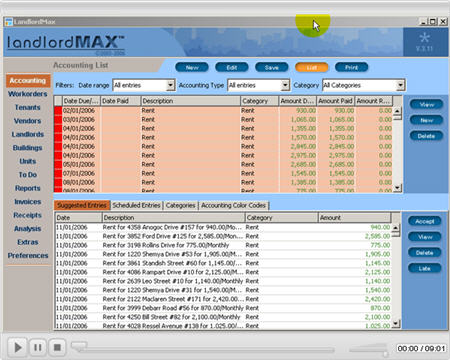Show the Accounting Color Codes tab
Image resolution: width=450 pixels, height=360 pixels.
point(233,205)
